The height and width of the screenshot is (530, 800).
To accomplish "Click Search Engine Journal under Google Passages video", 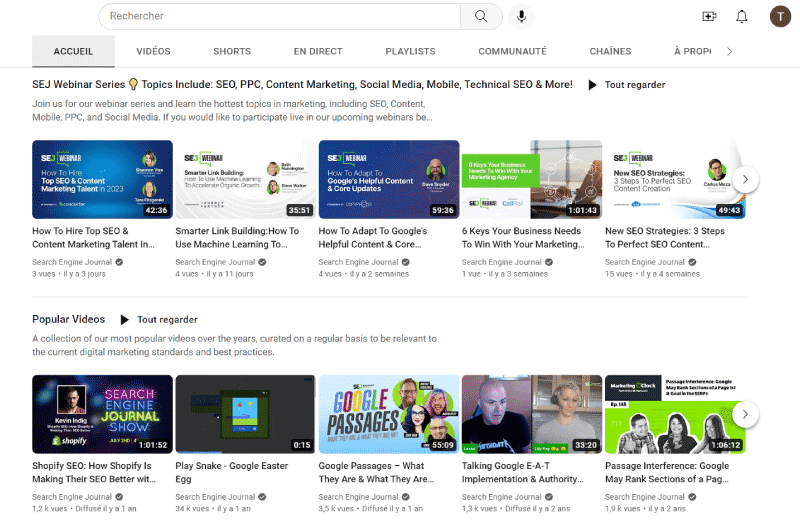I will pos(359,497).
